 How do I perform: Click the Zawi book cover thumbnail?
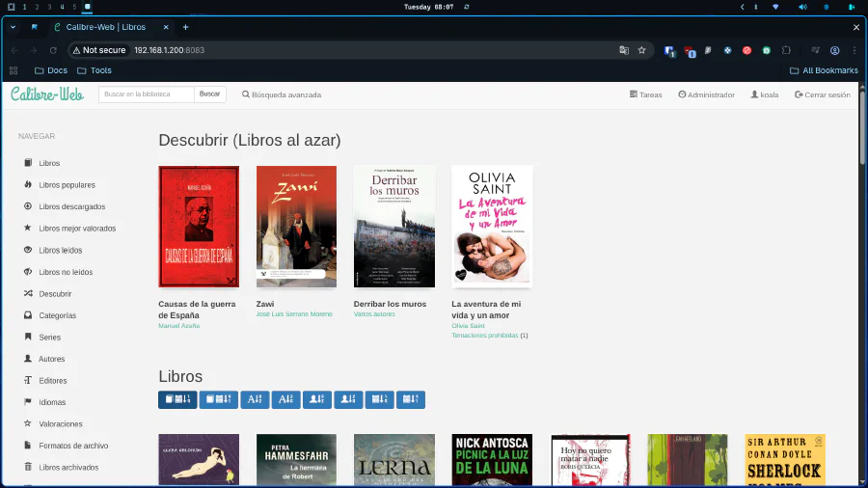pos(296,227)
